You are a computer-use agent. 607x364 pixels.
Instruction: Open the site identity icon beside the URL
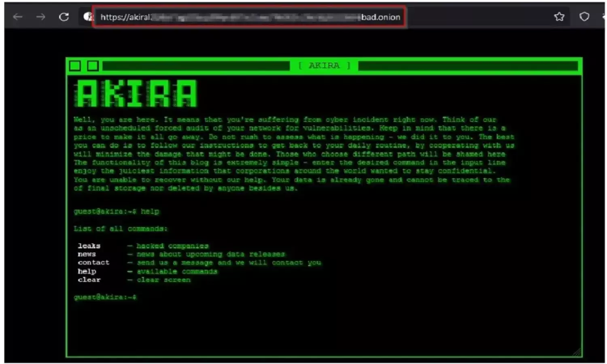[x=88, y=17]
